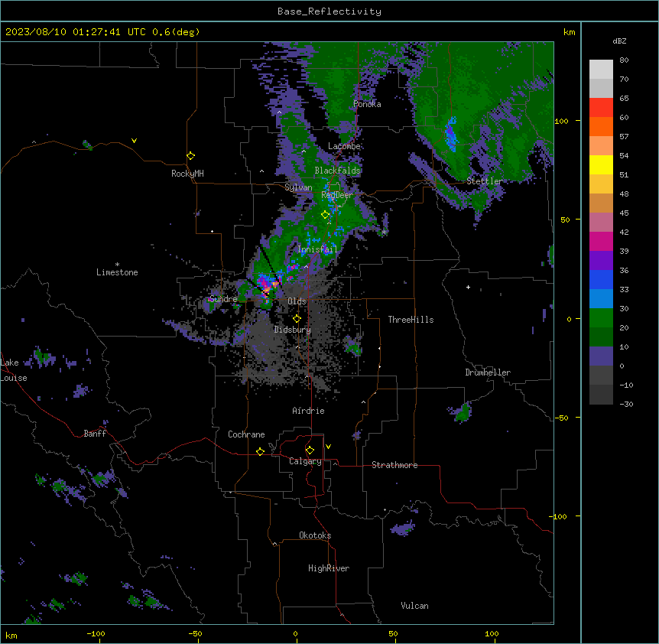Screen dimensions: 659x644
Task: Click the Sundre city label
Action: [x=223, y=299]
